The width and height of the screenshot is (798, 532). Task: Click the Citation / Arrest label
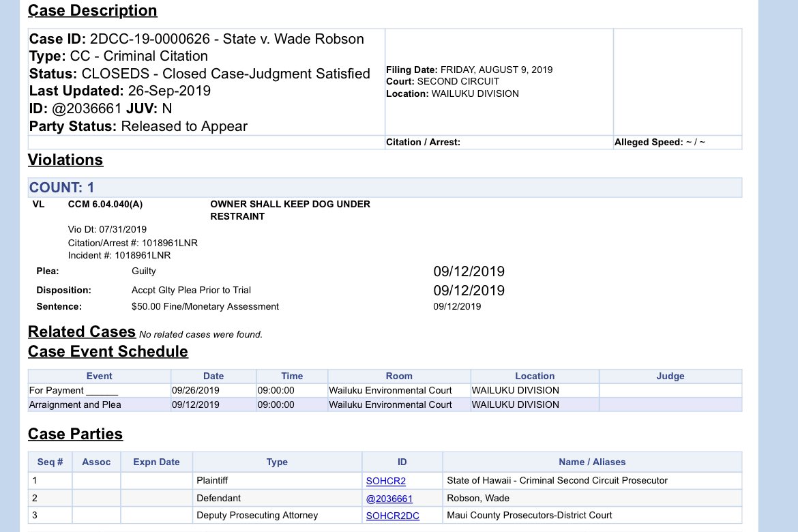tap(423, 143)
